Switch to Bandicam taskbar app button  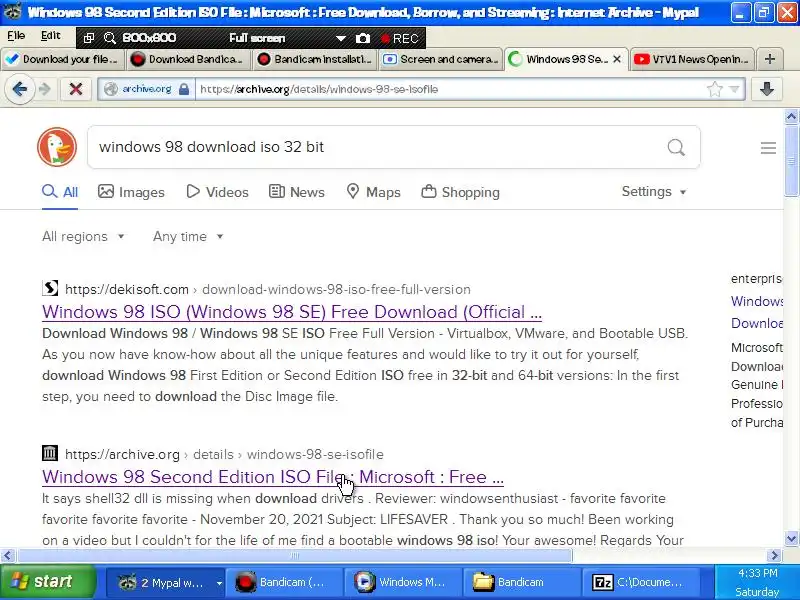(x=285, y=582)
